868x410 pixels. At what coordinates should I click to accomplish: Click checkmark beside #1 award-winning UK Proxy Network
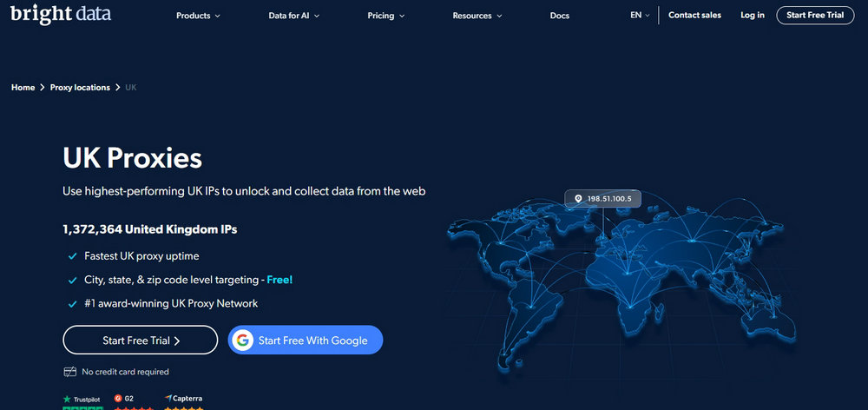click(72, 304)
